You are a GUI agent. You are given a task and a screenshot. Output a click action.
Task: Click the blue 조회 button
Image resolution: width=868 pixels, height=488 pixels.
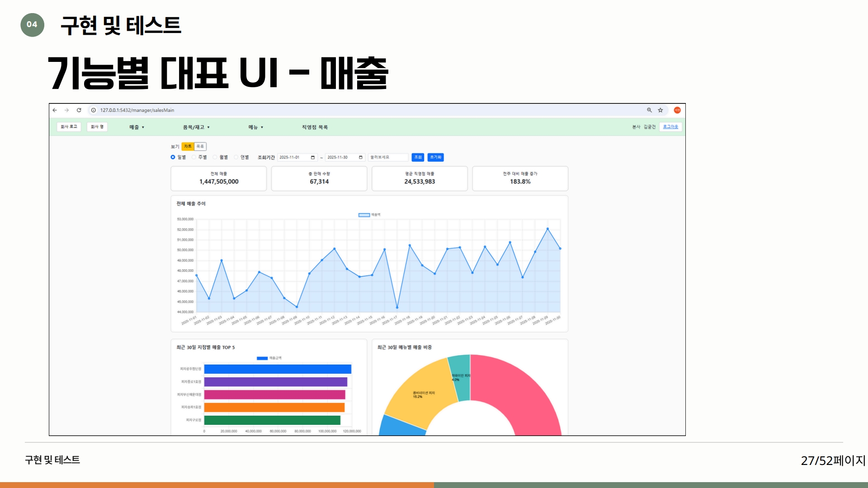coord(418,157)
